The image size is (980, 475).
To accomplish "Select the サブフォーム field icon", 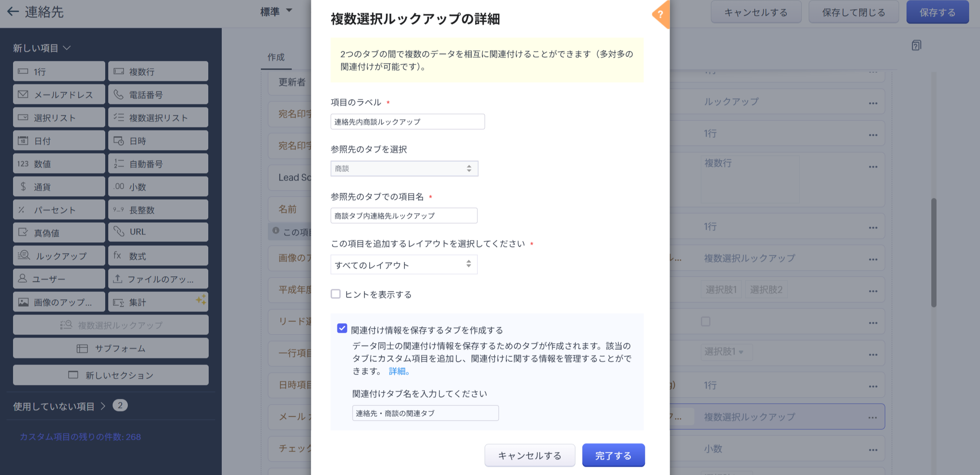I will coord(82,348).
